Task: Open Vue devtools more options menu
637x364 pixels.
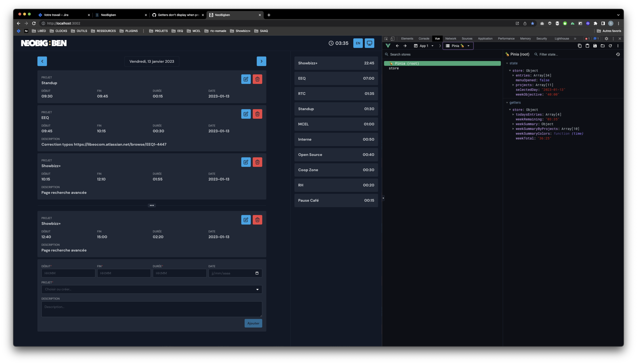Action: 618,46
